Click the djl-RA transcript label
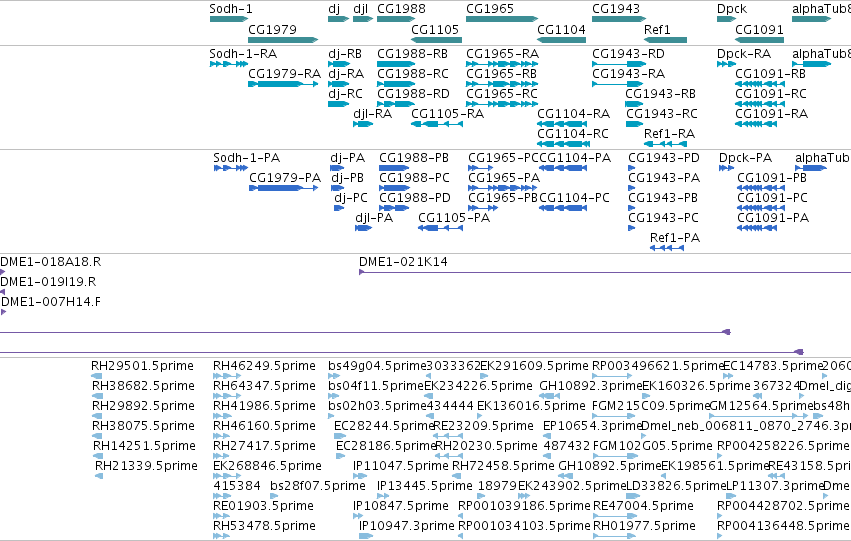The image size is (851, 541). 372,114
